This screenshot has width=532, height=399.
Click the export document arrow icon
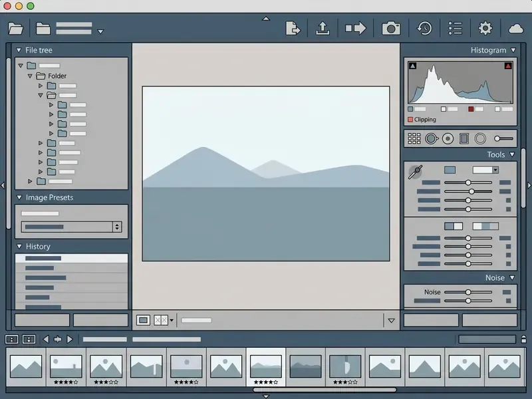293,28
